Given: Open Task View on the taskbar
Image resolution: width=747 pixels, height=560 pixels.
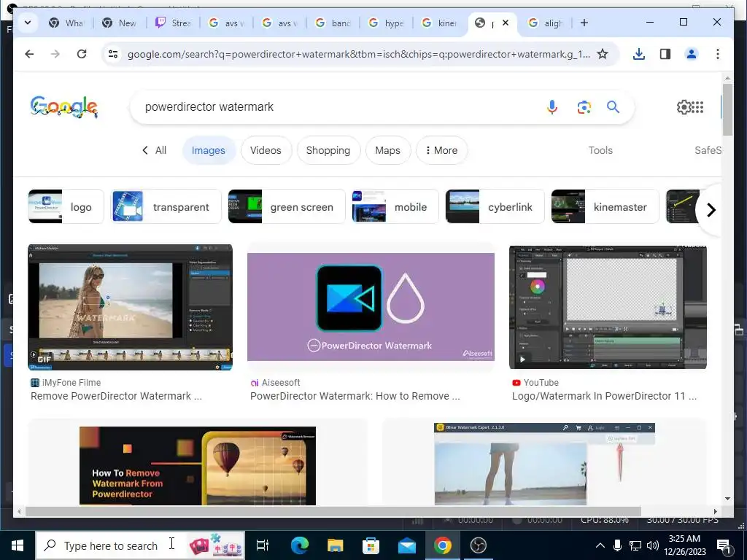Looking at the screenshot, I should pyautogui.click(x=263, y=545).
